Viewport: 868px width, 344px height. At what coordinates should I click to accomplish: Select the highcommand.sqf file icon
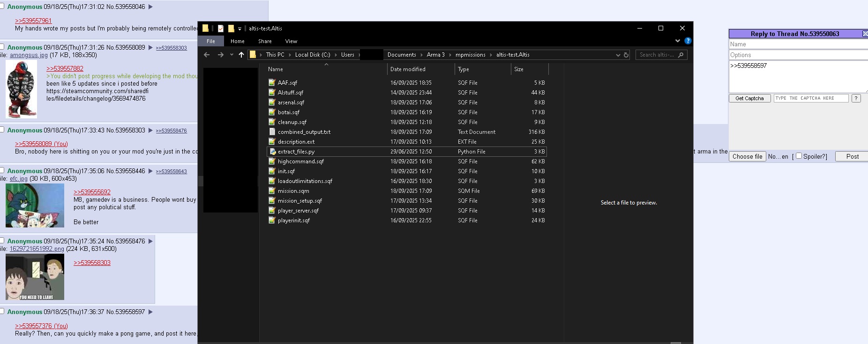272,161
